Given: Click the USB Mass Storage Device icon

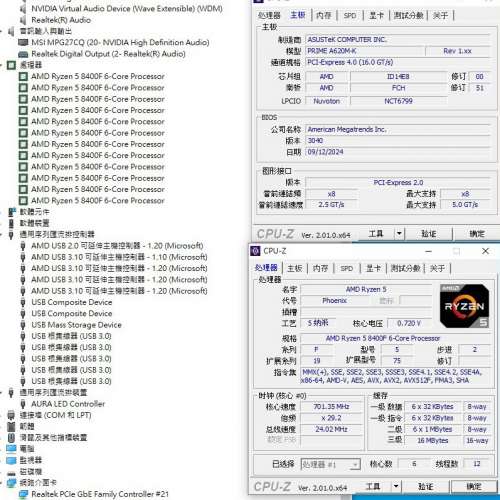Looking at the screenshot, I should pyautogui.click(x=23, y=325).
